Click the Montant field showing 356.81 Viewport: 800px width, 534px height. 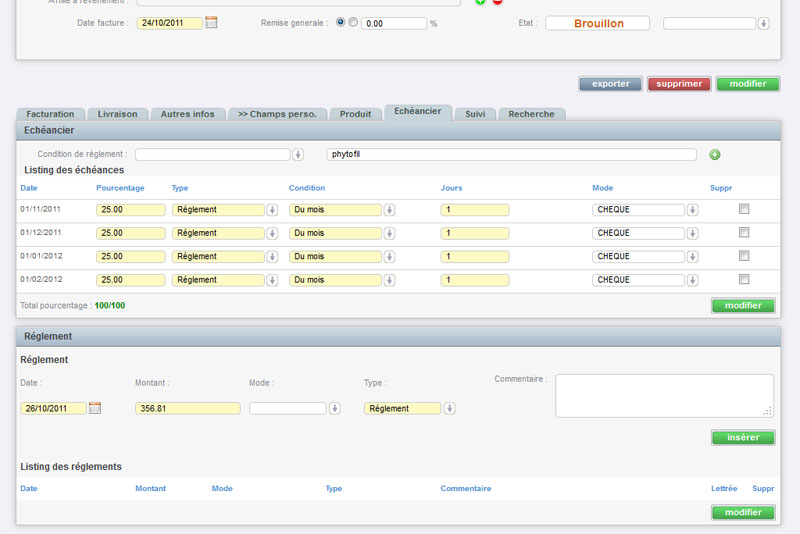(187, 409)
